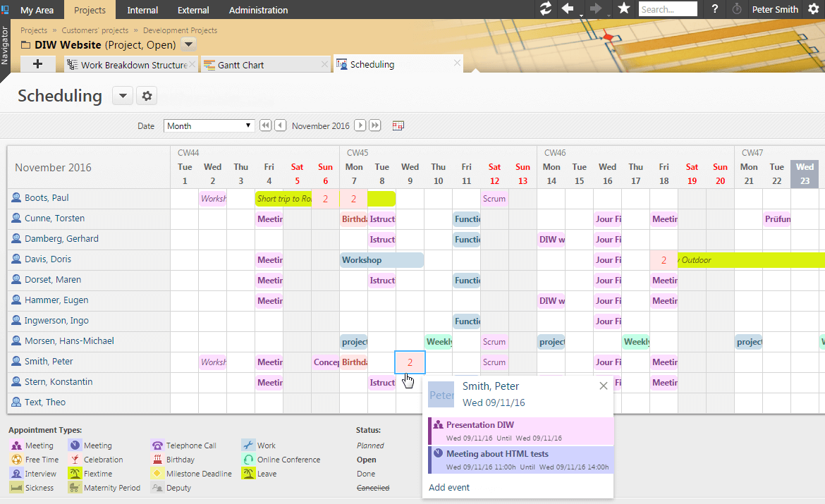
Task: Open help with the question mark icon
Action: tap(714, 9)
